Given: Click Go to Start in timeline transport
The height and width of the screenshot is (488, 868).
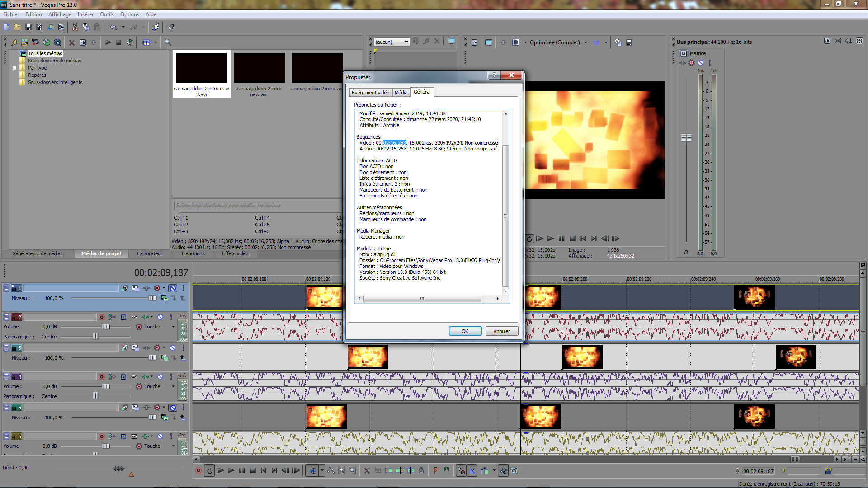Looking at the screenshot, I should tap(264, 470).
